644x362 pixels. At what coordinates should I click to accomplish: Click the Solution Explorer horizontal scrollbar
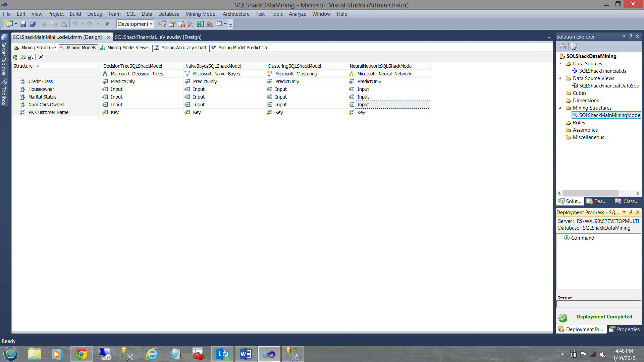point(590,193)
